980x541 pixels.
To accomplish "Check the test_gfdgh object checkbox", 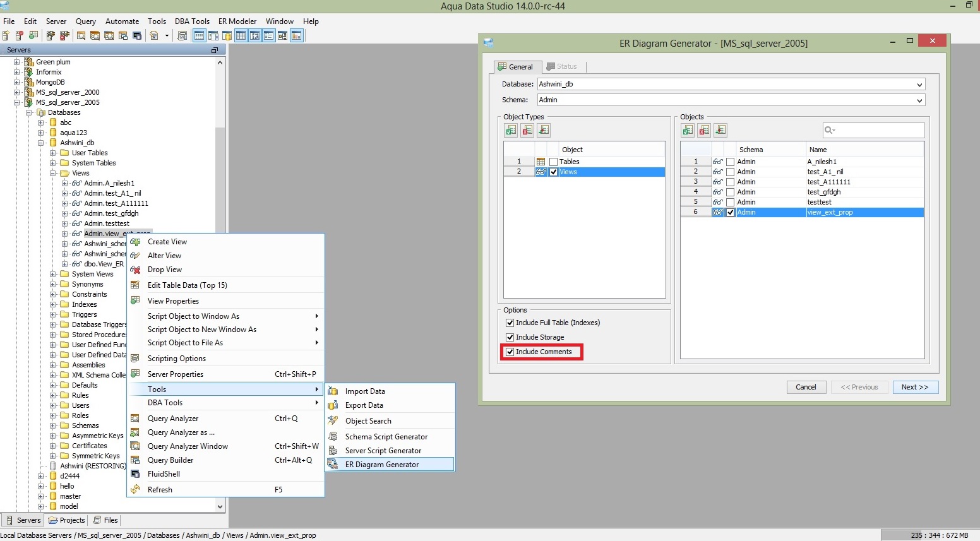I will [731, 193].
